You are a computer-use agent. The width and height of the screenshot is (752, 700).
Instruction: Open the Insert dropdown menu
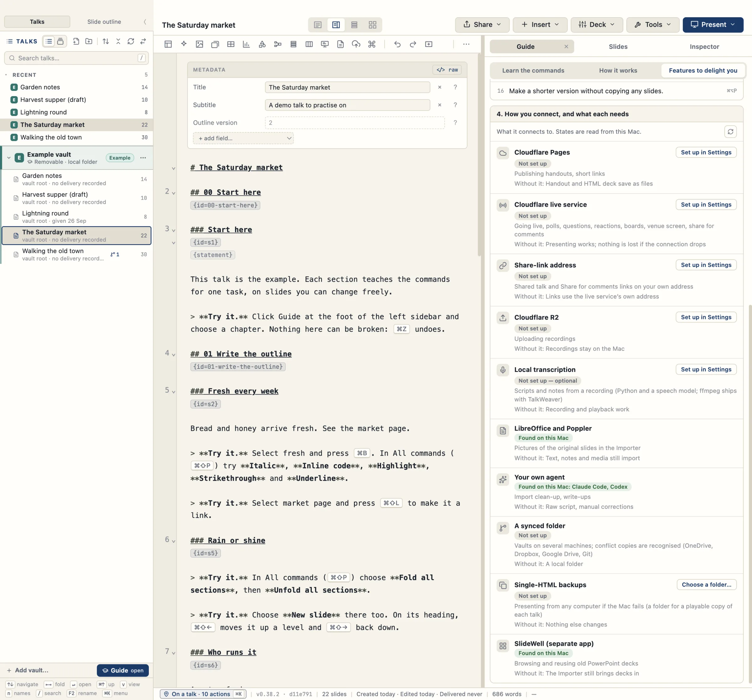540,24
